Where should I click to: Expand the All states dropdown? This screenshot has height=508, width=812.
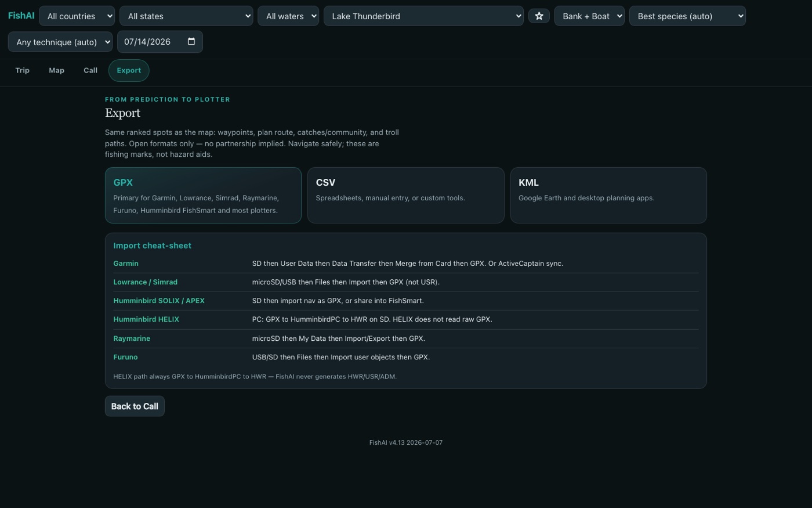tap(186, 16)
